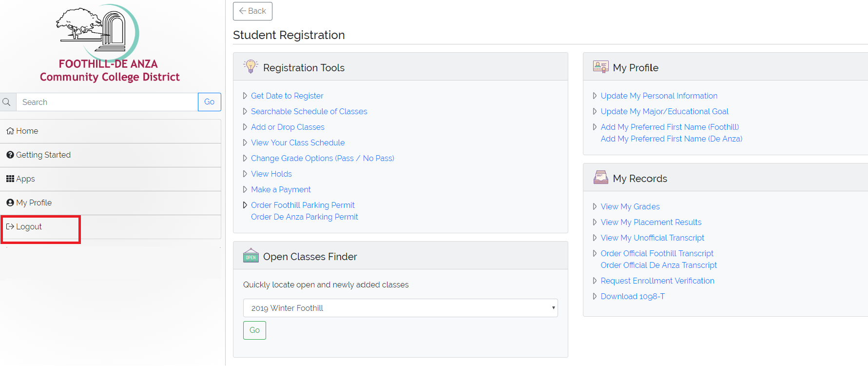This screenshot has height=366, width=868.
Task: Click the light bulb Registration Tools icon
Action: point(251,66)
